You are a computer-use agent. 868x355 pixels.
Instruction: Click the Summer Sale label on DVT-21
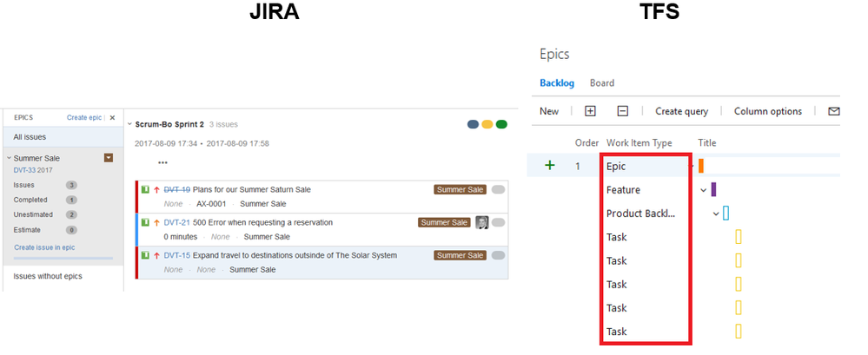[x=445, y=222]
